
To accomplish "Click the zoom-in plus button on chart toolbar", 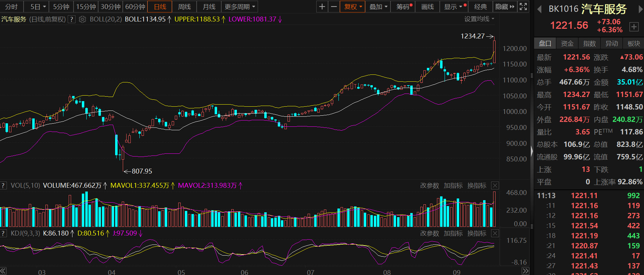I will tap(322, 7).
